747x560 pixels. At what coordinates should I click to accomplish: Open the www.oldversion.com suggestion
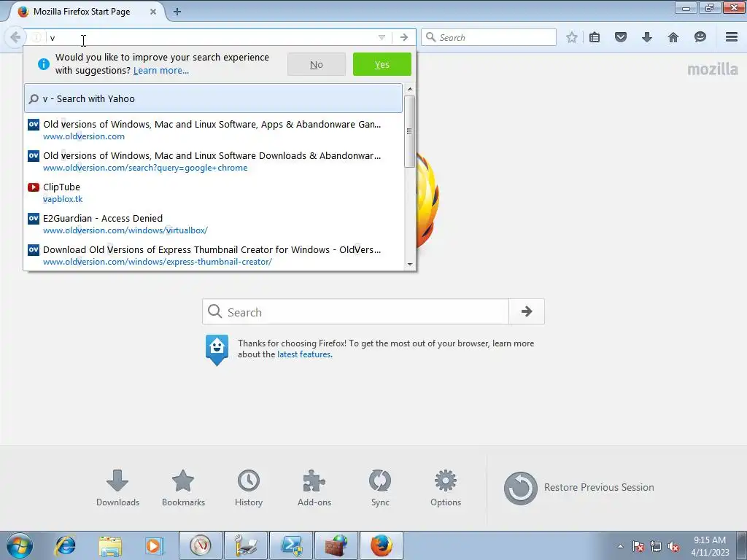point(214,130)
